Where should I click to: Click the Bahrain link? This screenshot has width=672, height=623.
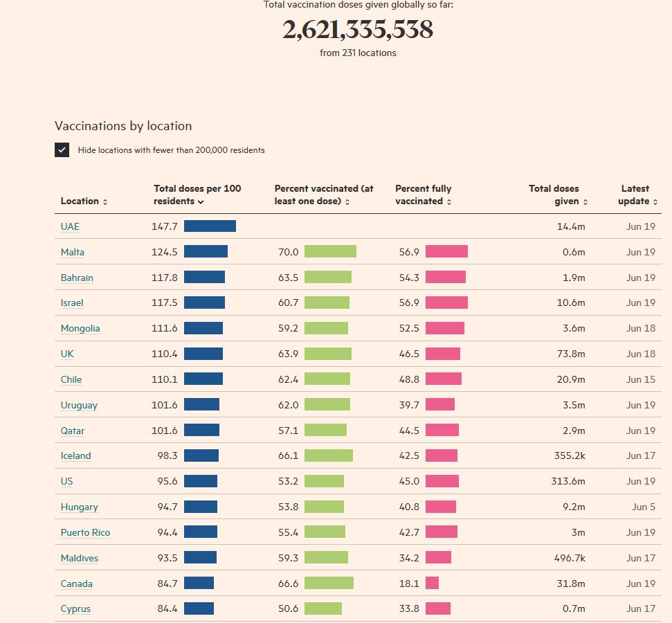[x=77, y=278]
